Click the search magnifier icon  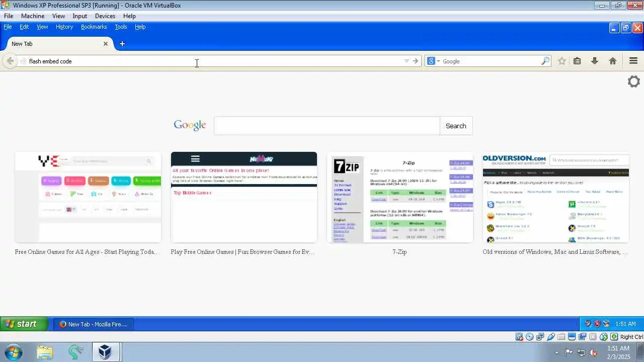tap(545, 61)
